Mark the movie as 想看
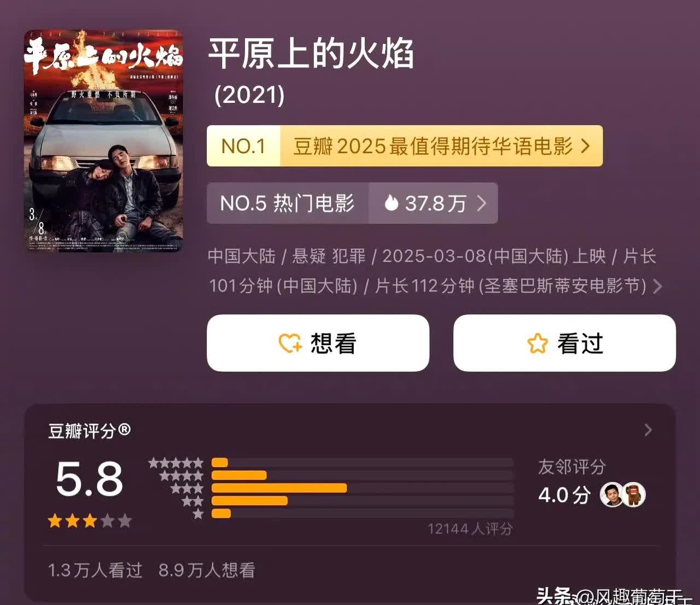The height and width of the screenshot is (605, 700). [318, 343]
